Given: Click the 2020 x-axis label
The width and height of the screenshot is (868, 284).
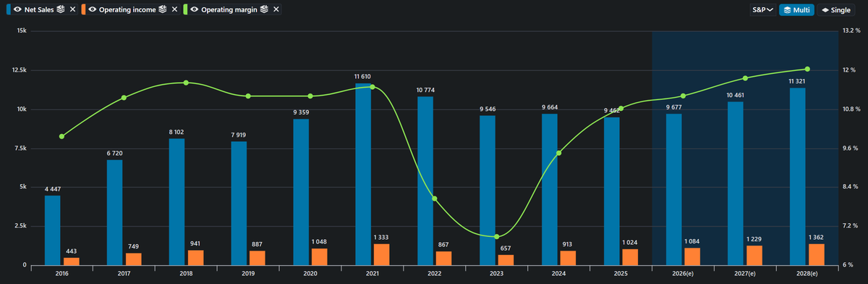Looking at the screenshot, I should pos(310,274).
